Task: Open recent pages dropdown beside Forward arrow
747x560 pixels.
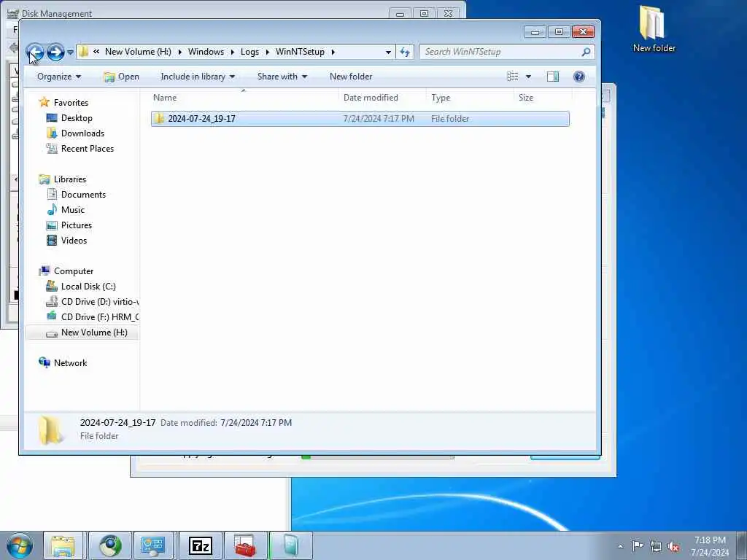Action: 70,52
